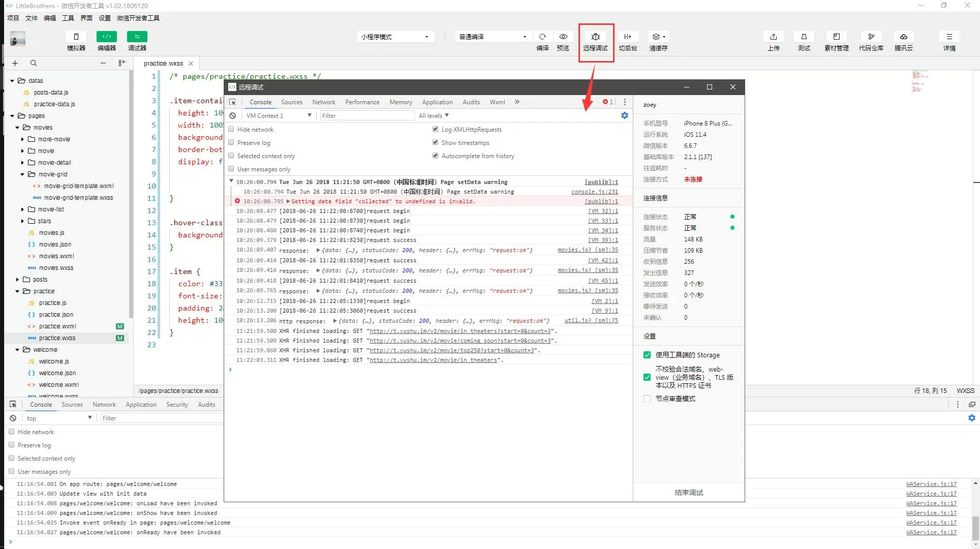This screenshot has height=549, width=980.
Task: Toggle the simulator (模拟器) panel button
Action: click(76, 37)
